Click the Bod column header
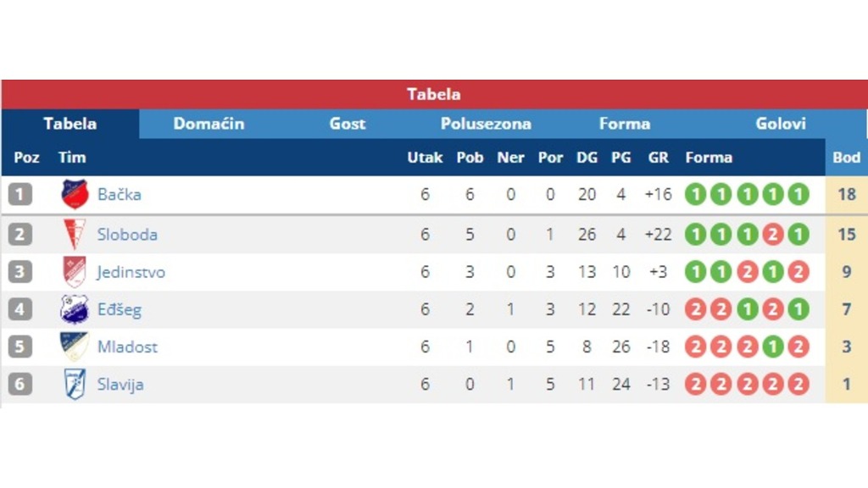This screenshot has height=488, width=868. (847, 158)
